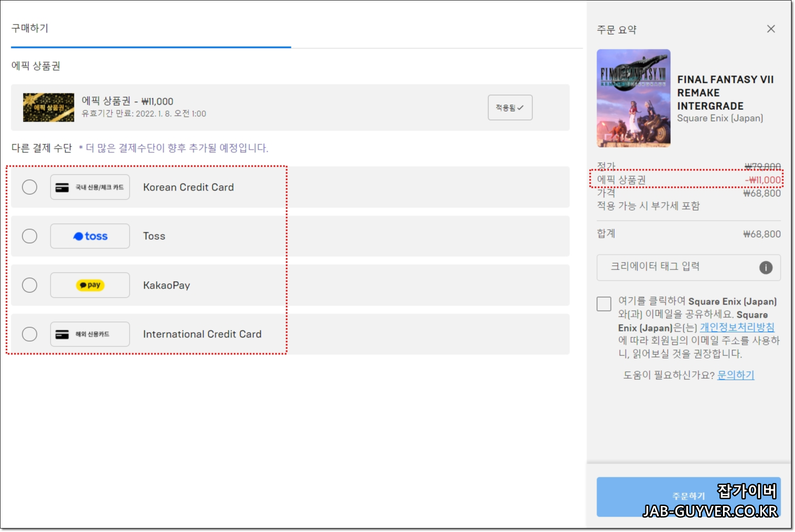Select the Toss payment radio button
Viewport: 795px width, 532px height.
(x=30, y=236)
